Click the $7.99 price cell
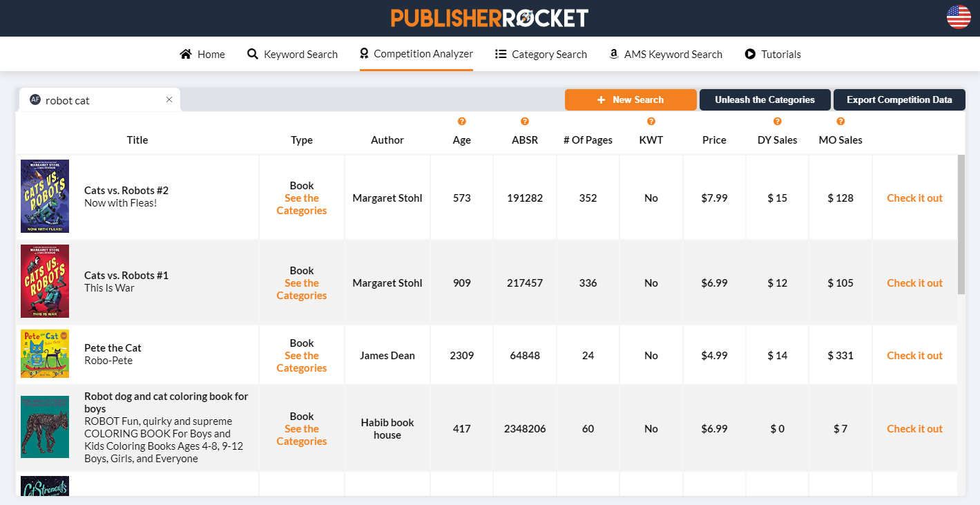Viewport: 980px width, 505px height. point(714,198)
